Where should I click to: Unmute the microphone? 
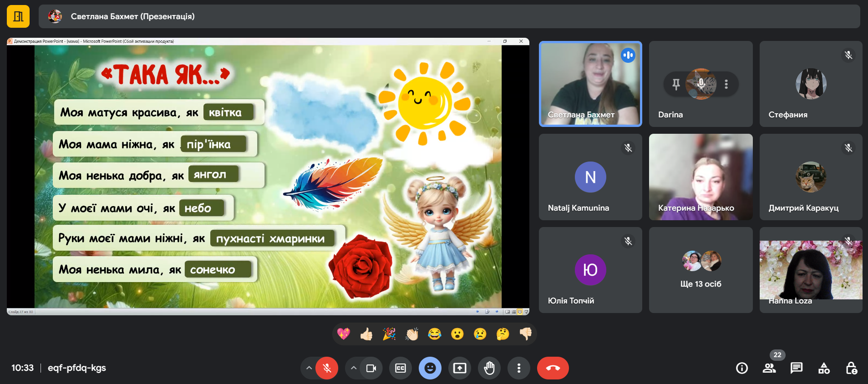[x=327, y=368]
